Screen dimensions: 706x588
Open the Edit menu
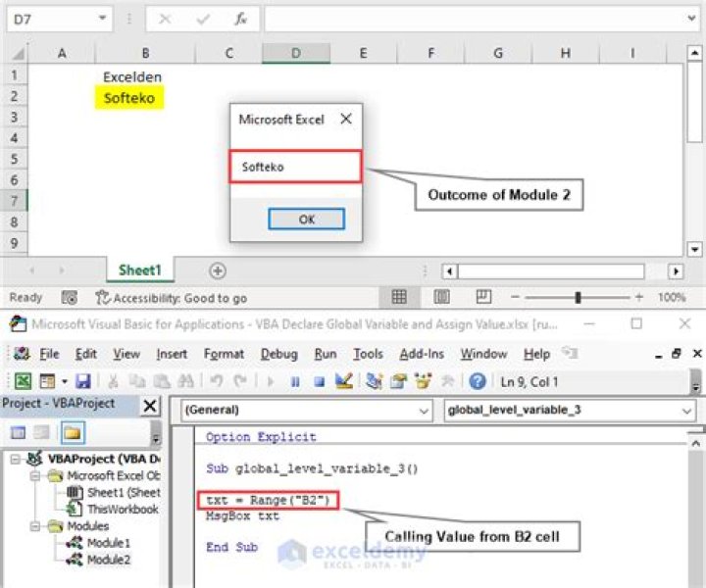(x=85, y=354)
